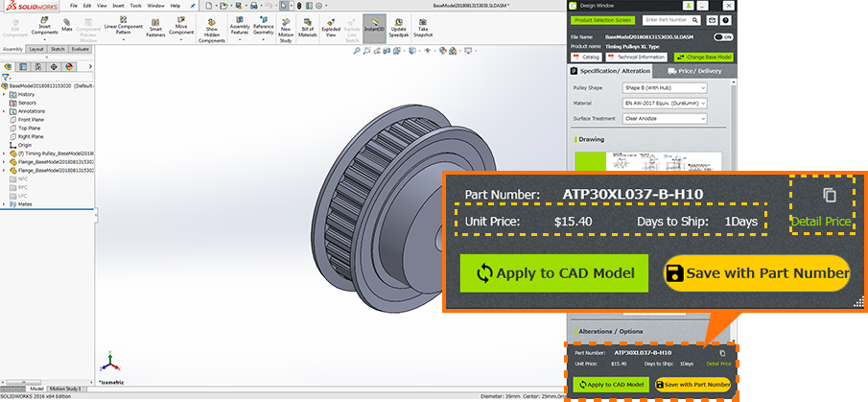Toggle the Instant3D button

374,28
